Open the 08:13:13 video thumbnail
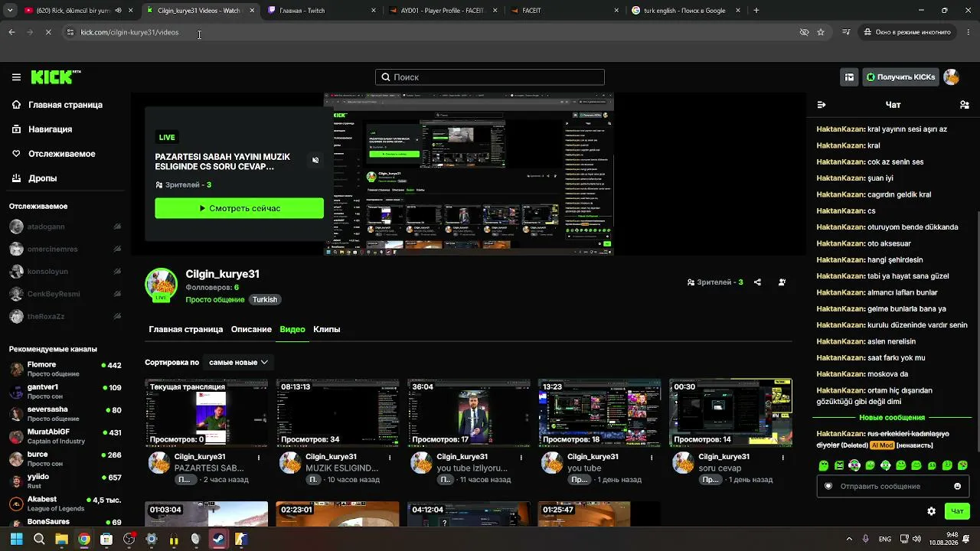Screen dimensions: 980x551 pyautogui.click(x=338, y=412)
